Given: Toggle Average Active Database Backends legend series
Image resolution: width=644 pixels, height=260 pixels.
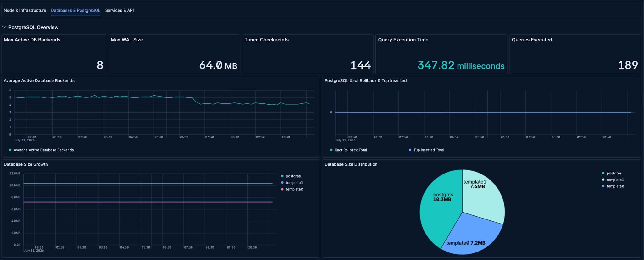Looking at the screenshot, I should coord(42,150).
